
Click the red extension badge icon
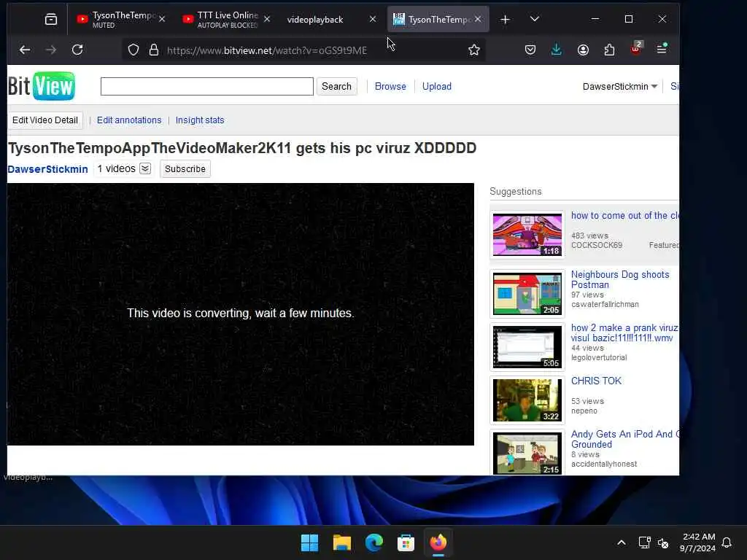(x=636, y=49)
